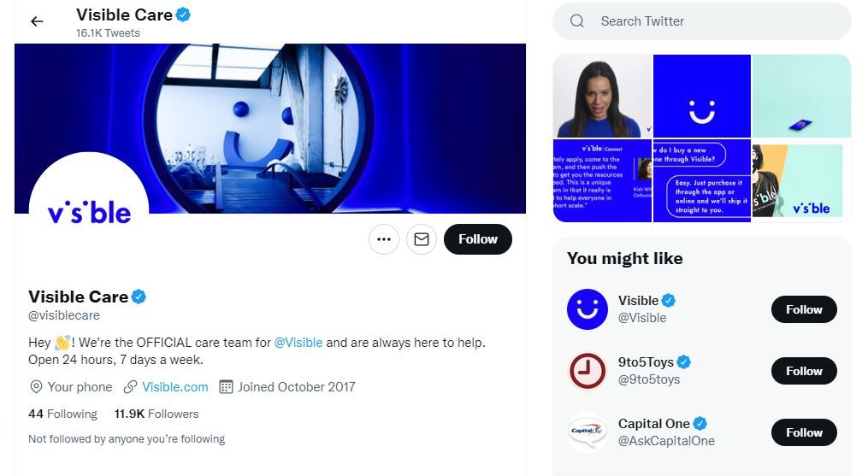Follow the 9to5Toys account

pyautogui.click(x=804, y=371)
